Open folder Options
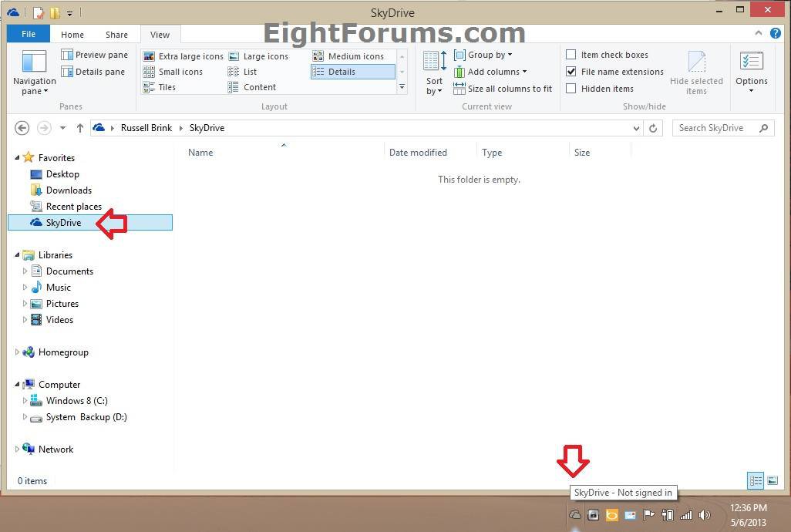This screenshot has width=791, height=532. tap(751, 72)
